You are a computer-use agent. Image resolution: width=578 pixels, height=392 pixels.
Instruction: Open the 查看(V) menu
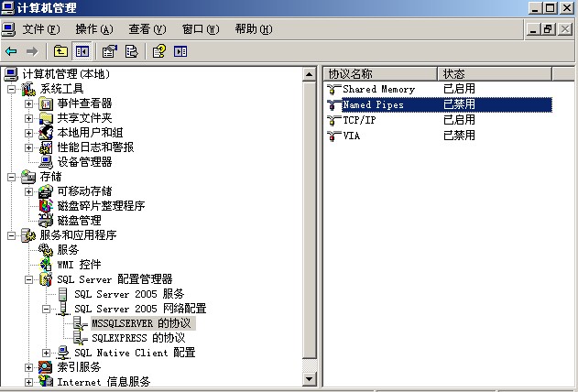tap(147, 29)
